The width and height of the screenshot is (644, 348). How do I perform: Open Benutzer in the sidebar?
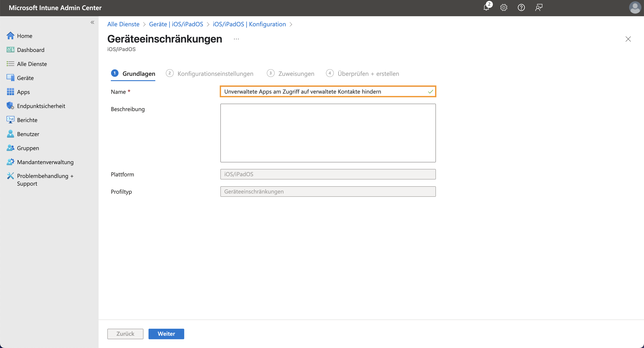(28, 134)
